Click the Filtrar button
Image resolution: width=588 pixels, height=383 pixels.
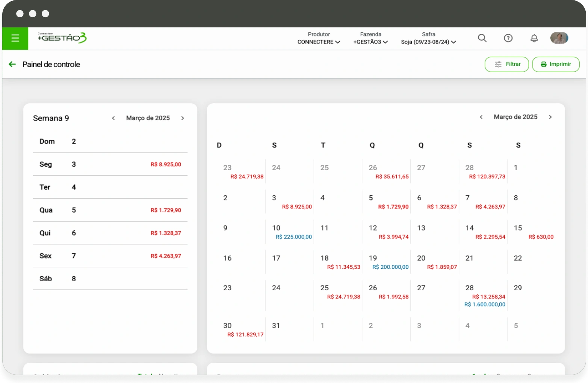click(506, 64)
